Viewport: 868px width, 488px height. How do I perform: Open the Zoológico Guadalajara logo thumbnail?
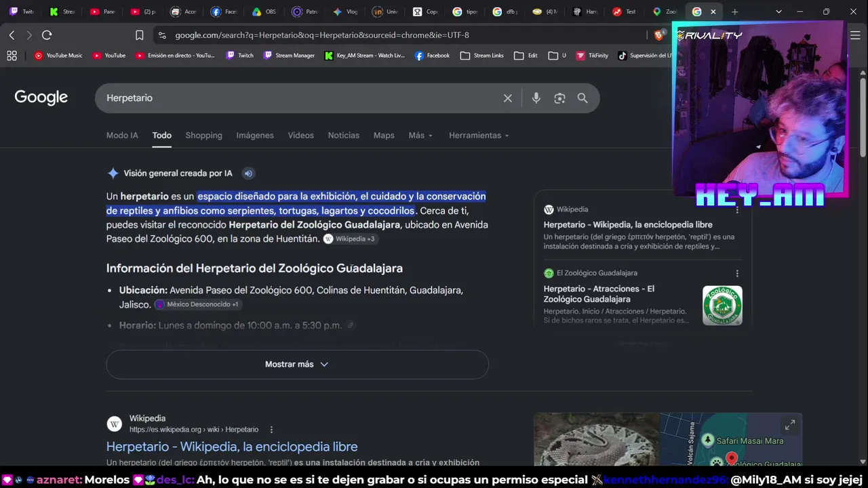722,306
